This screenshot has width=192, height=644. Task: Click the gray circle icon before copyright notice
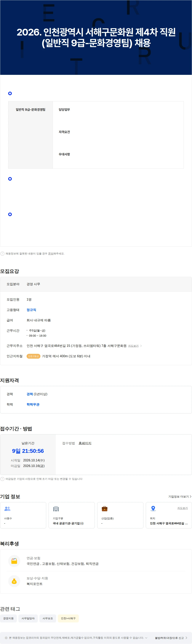coord(6,637)
